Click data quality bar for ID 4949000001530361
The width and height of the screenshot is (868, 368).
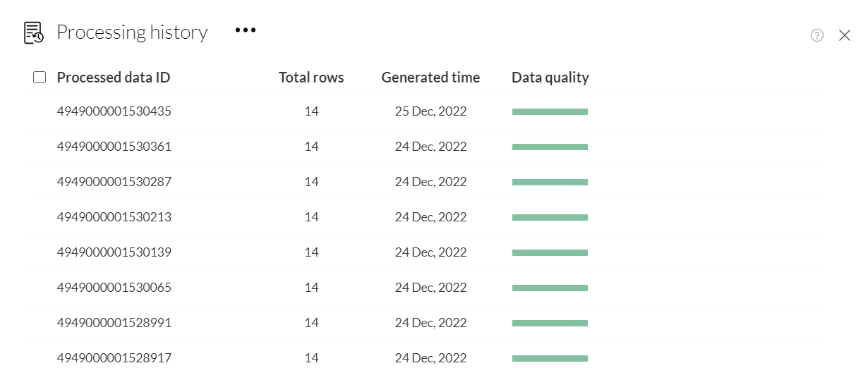550,147
